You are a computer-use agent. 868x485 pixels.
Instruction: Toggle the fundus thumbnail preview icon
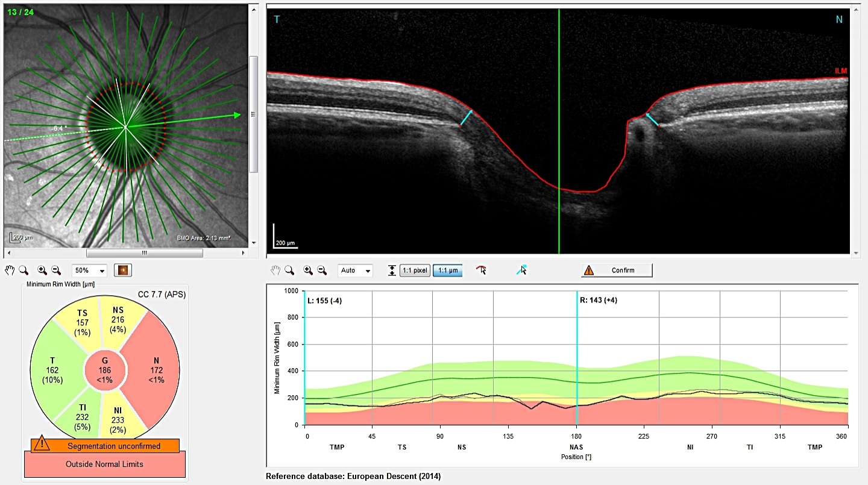(x=123, y=271)
